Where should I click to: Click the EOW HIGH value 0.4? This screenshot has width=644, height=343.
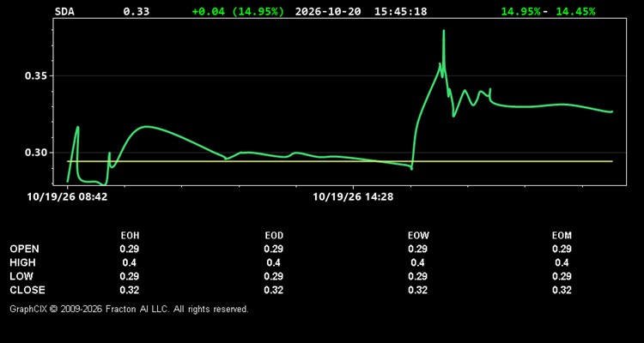click(417, 262)
